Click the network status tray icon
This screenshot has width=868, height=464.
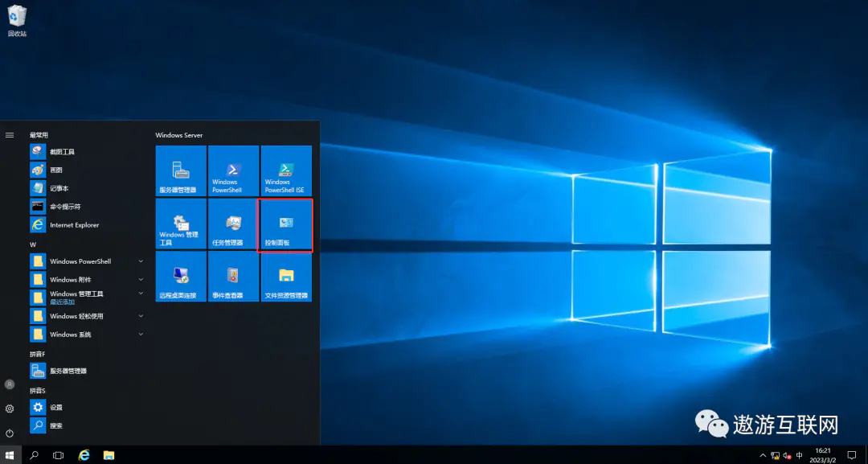(775, 456)
